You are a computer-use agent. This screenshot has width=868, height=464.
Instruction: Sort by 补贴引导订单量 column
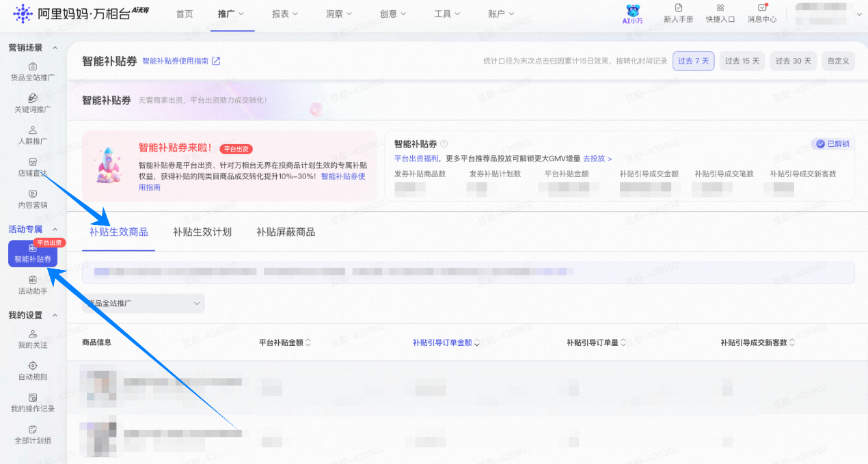tap(624, 342)
